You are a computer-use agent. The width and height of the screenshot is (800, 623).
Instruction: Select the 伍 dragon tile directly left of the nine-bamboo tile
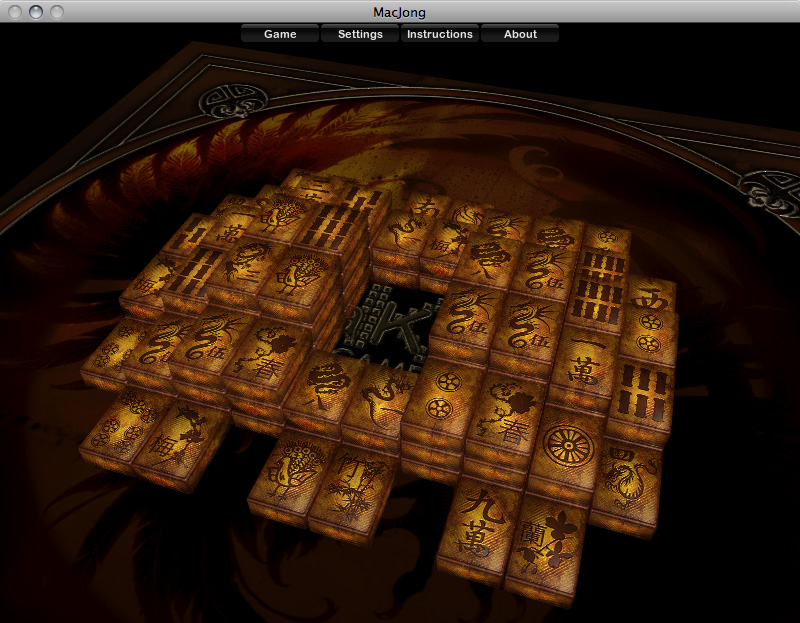(x=545, y=270)
